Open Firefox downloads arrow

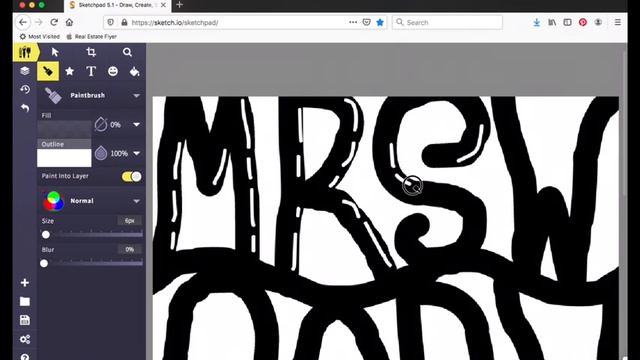point(537,22)
